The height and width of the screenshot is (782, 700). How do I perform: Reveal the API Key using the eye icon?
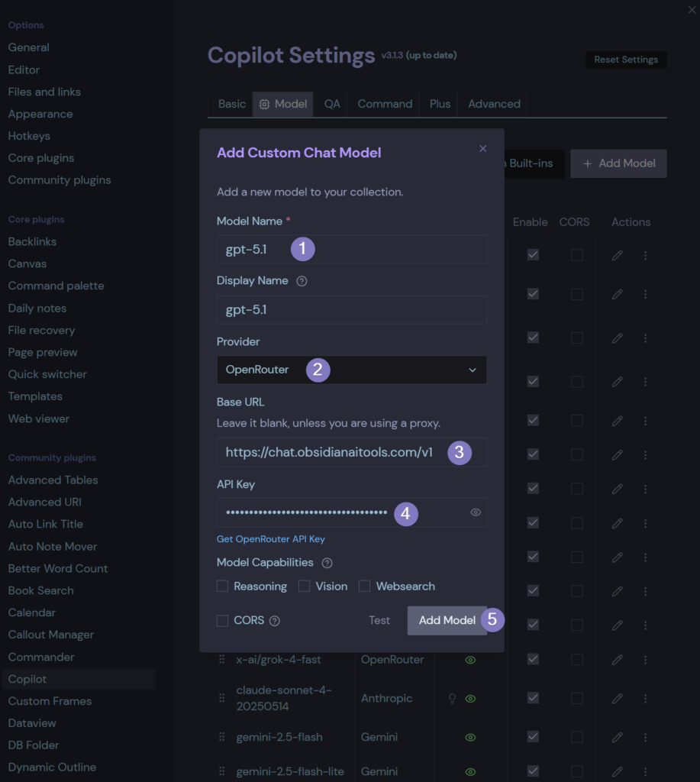[476, 512]
